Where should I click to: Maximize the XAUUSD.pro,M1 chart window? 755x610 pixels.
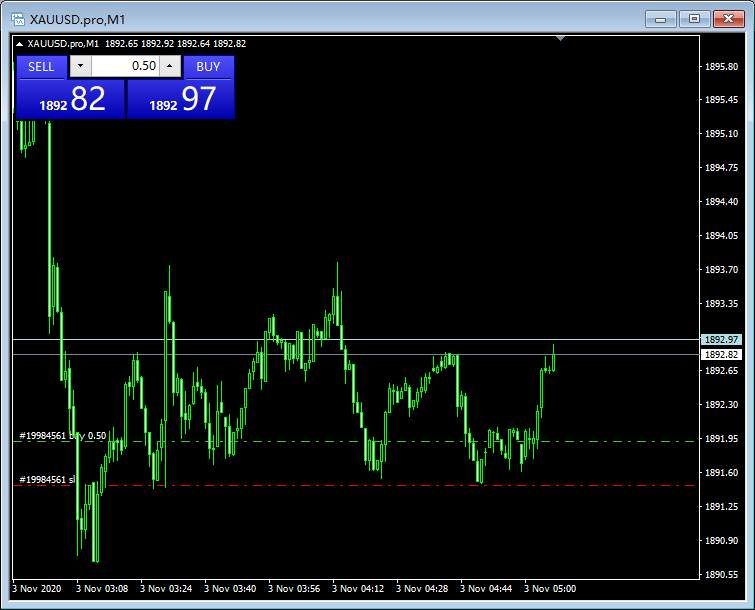click(694, 19)
